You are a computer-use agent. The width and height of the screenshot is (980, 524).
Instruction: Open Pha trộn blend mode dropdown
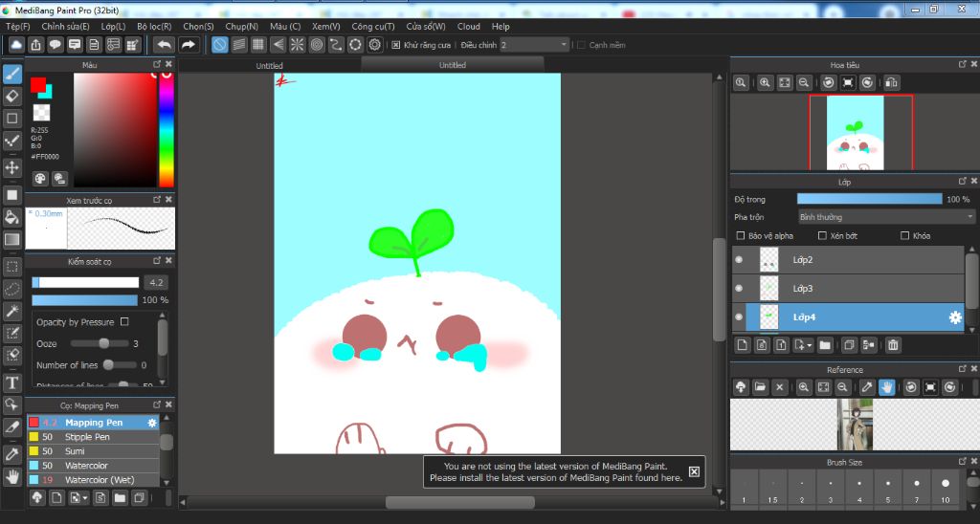click(x=886, y=217)
